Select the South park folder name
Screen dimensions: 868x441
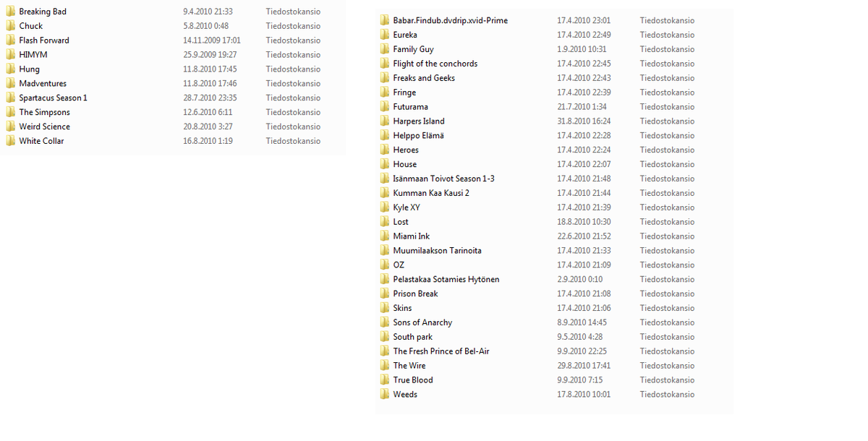[x=412, y=337]
